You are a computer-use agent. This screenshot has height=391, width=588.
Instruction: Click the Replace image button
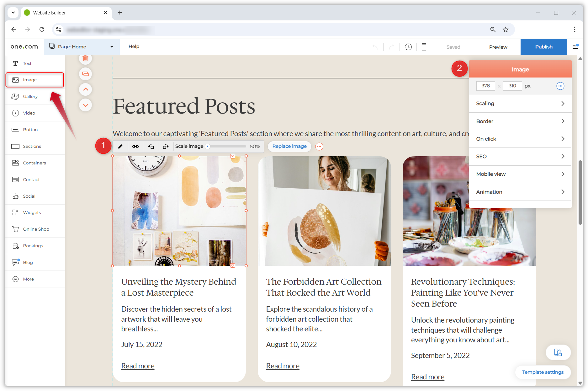pos(289,146)
